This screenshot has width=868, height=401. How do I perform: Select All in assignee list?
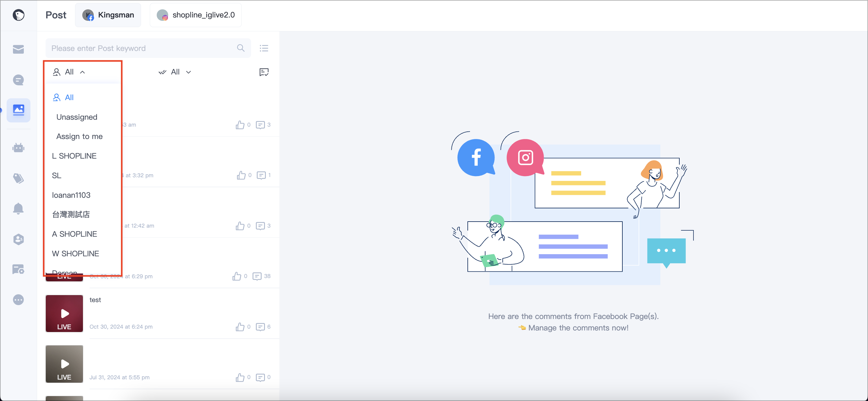(x=63, y=97)
